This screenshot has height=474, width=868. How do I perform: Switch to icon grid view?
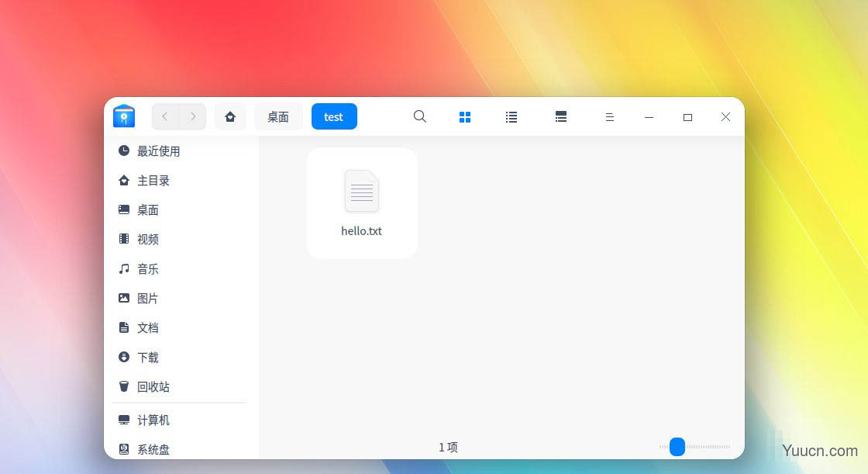pos(465,117)
